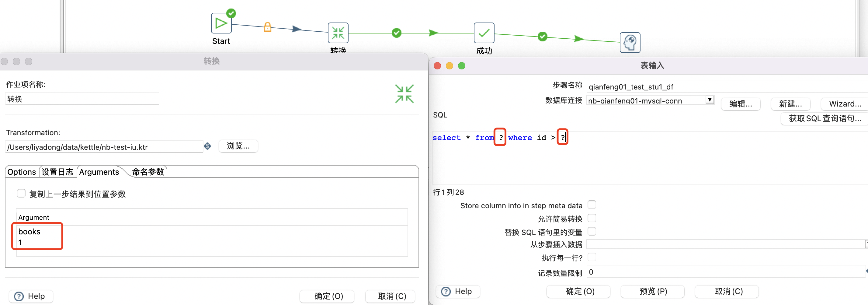Click the arrowhead on the Start-to-转换 hop
The height and width of the screenshot is (305, 868).
pos(297,29)
